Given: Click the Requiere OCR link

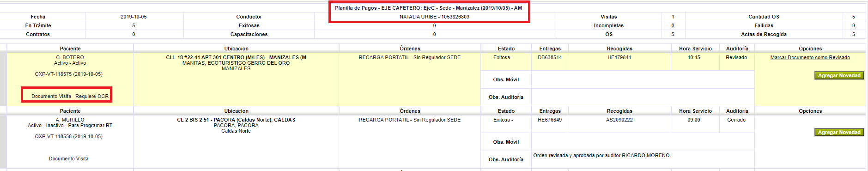Looking at the screenshot, I should click(92, 96).
